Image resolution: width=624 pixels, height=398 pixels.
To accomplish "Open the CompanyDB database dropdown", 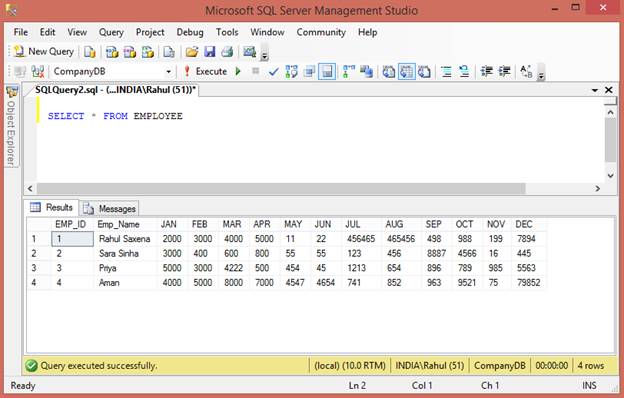I will point(168,72).
